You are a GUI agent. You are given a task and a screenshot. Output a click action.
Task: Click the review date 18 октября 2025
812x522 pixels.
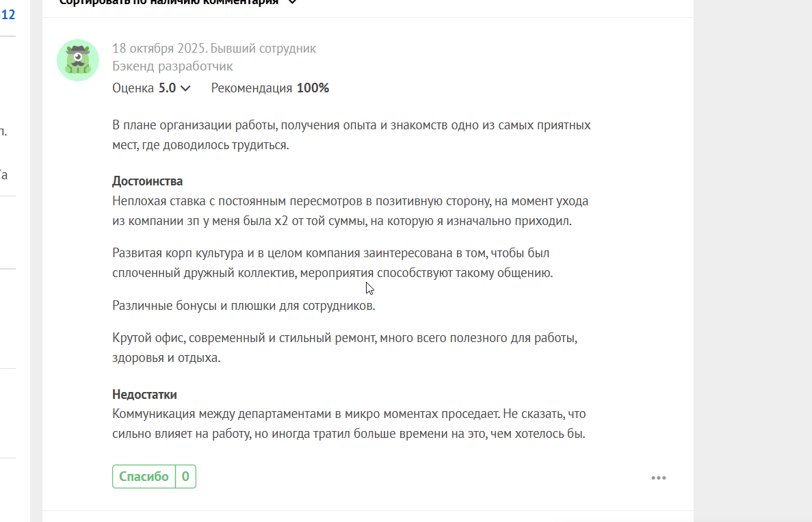[x=159, y=49]
